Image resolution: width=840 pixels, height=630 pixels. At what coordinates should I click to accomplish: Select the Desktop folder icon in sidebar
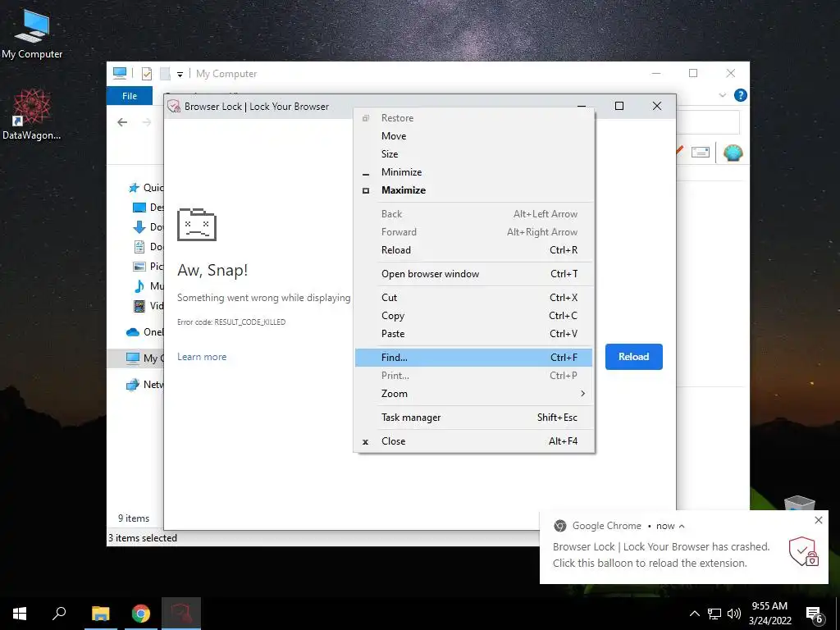pos(139,208)
